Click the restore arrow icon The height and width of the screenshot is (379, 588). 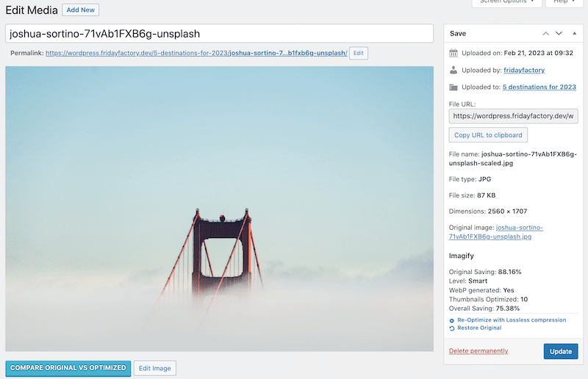tap(451, 328)
